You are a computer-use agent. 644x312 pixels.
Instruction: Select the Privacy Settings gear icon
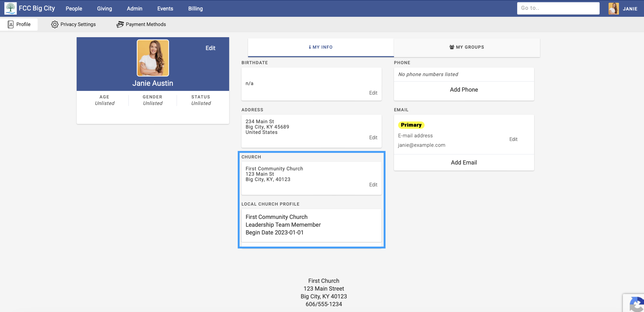(x=54, y=24)
